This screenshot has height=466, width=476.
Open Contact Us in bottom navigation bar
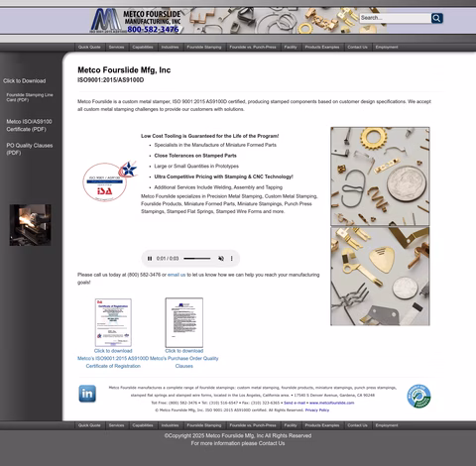357,425
